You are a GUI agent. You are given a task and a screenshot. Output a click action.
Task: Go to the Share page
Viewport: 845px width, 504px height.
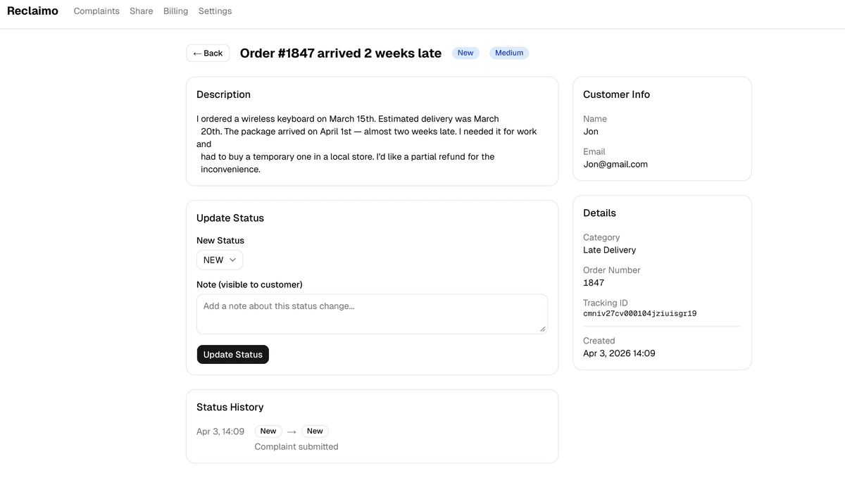click(x=142, y=11)
